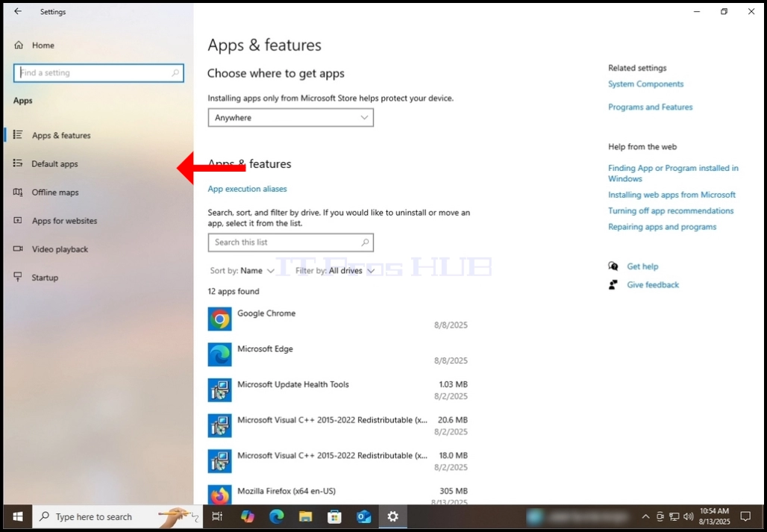Open the Windows Start menu
Viewport: 767px width, 532px height.
(x=18, y=517)
